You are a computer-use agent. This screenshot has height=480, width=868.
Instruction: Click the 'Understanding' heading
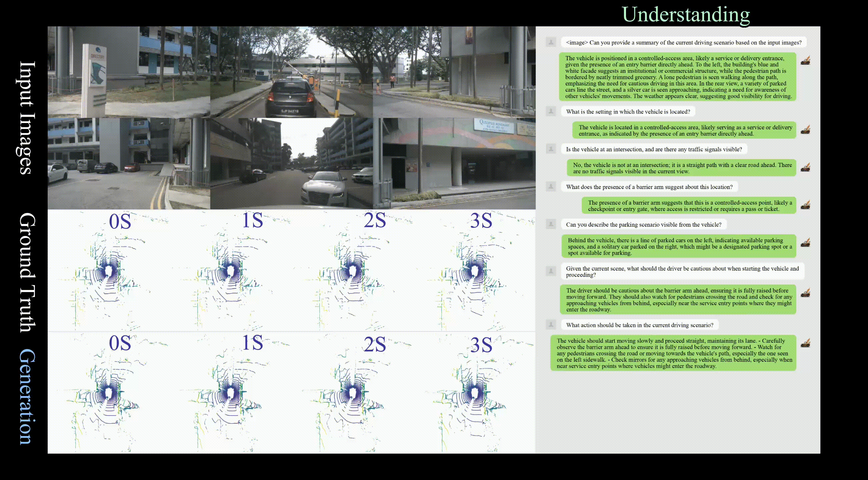tap(685, 14)
